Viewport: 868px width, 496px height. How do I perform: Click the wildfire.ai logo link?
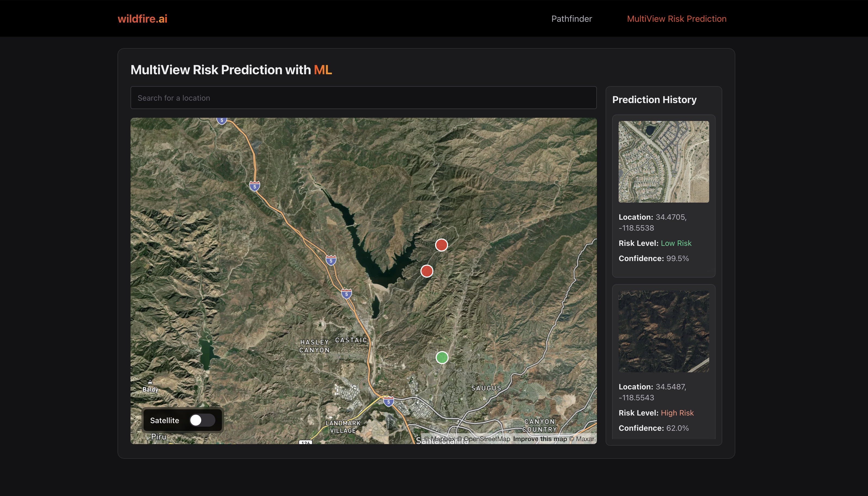[x=142, y=19]
